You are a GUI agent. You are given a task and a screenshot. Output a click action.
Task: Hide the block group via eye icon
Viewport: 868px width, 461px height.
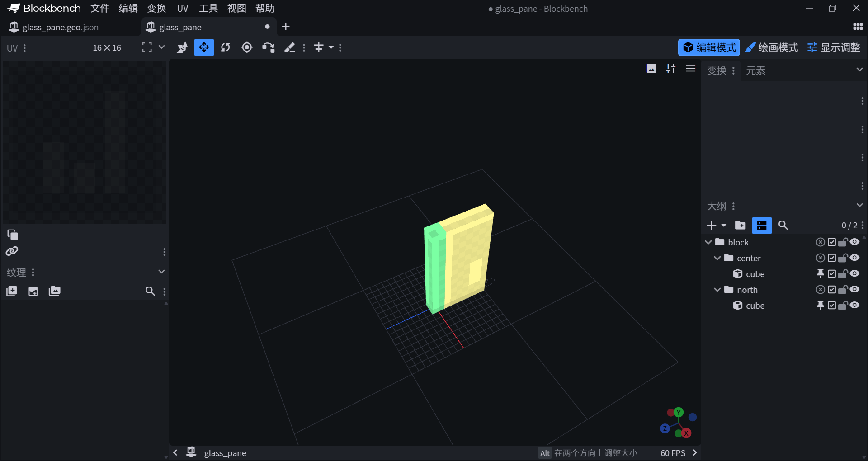click(854, 242)
